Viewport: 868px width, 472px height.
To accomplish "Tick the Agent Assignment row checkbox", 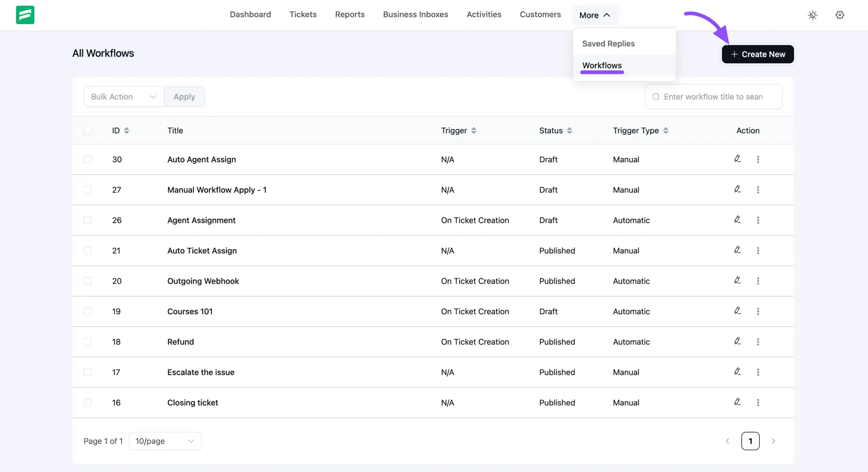I will pos(88,220).
